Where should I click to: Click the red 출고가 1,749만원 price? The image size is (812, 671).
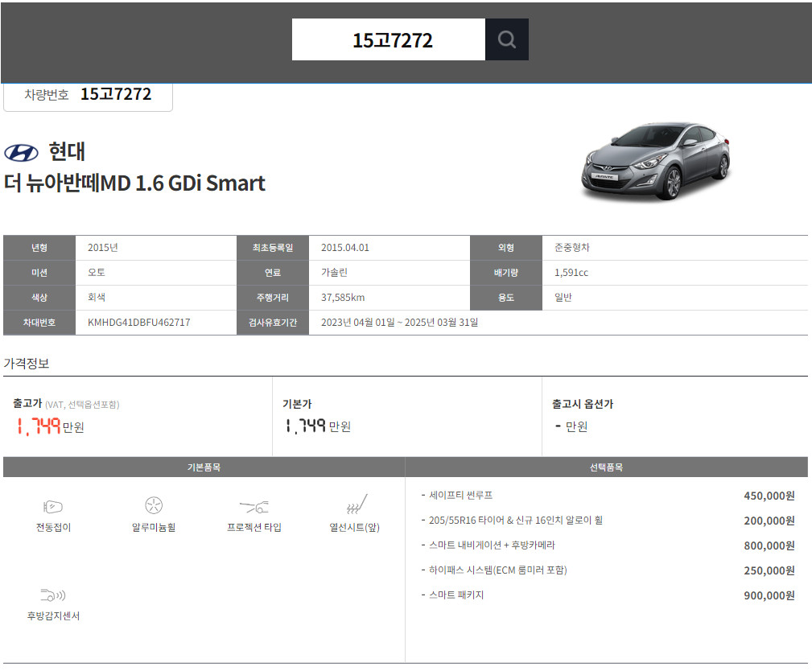click(50, 426)
